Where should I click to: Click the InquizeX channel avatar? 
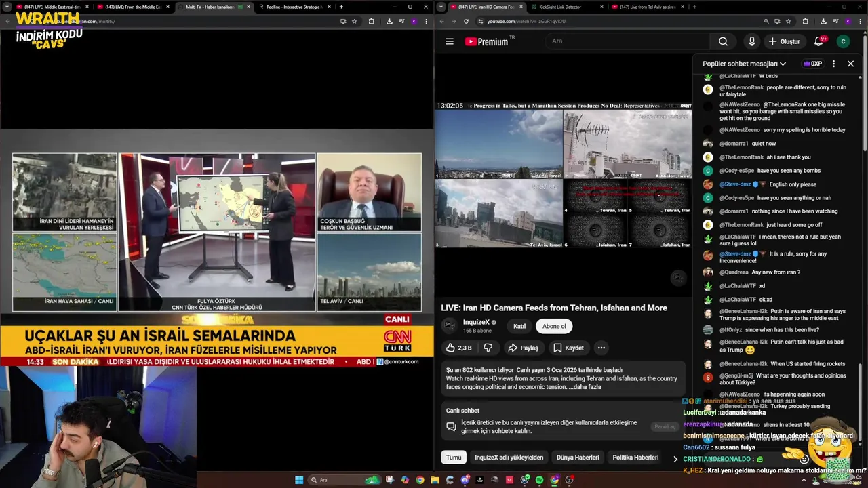point(449,326)
